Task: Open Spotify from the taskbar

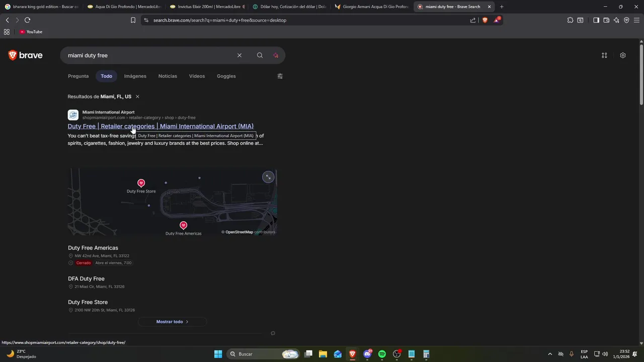Action: (x=382, y=354)
